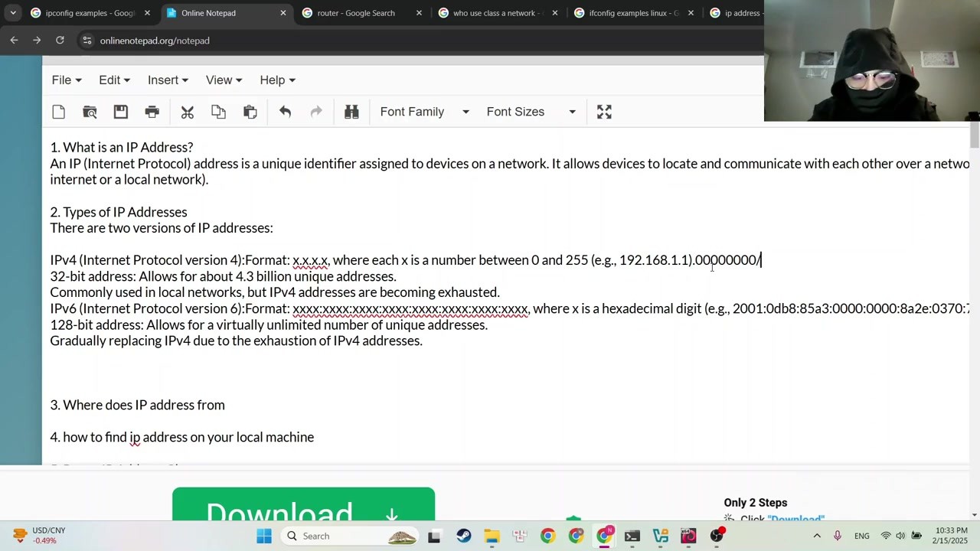Paste from clipboard icon
Screen dimensions: 980x551
250,112
